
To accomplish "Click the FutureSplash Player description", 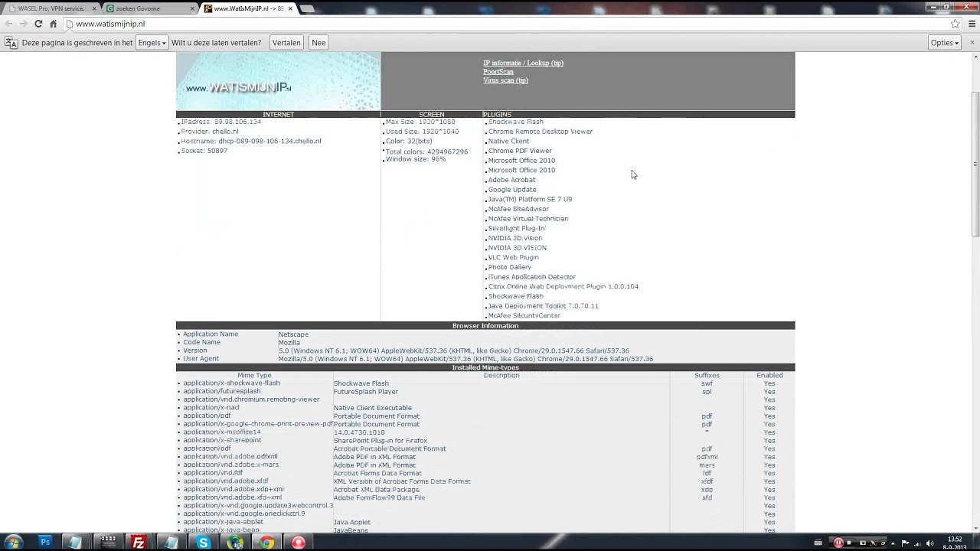I will click(366, 392).
